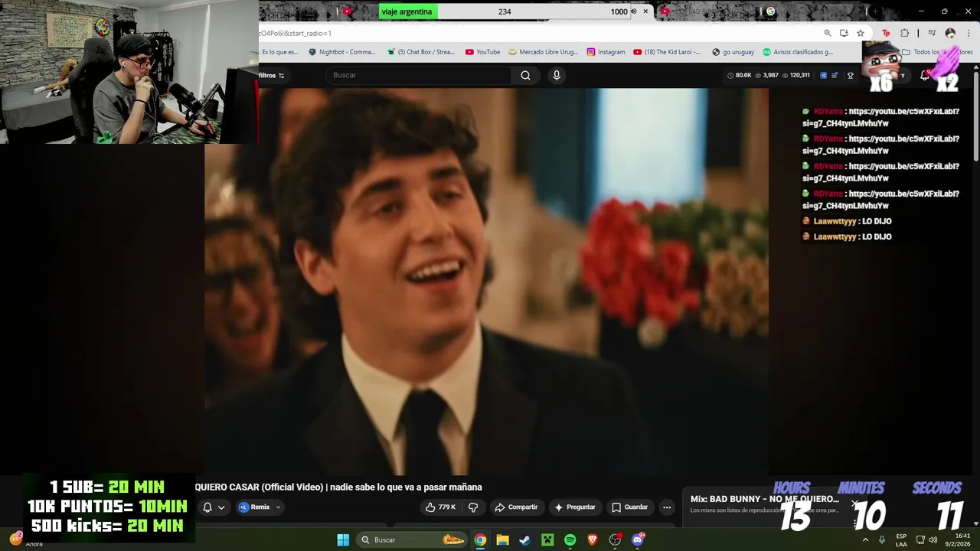Open Nightbot Commands bookmark
Image resolution: width=980 pixels, height=551 pixels.
pos(341,52)
